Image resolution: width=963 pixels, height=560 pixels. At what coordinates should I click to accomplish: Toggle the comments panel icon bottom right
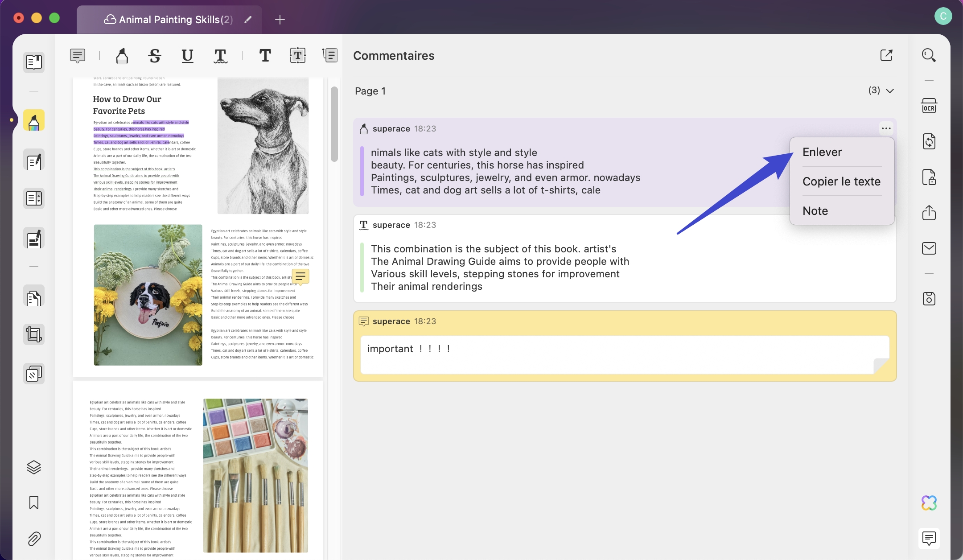pyautogui.click(x=929, y=538)
